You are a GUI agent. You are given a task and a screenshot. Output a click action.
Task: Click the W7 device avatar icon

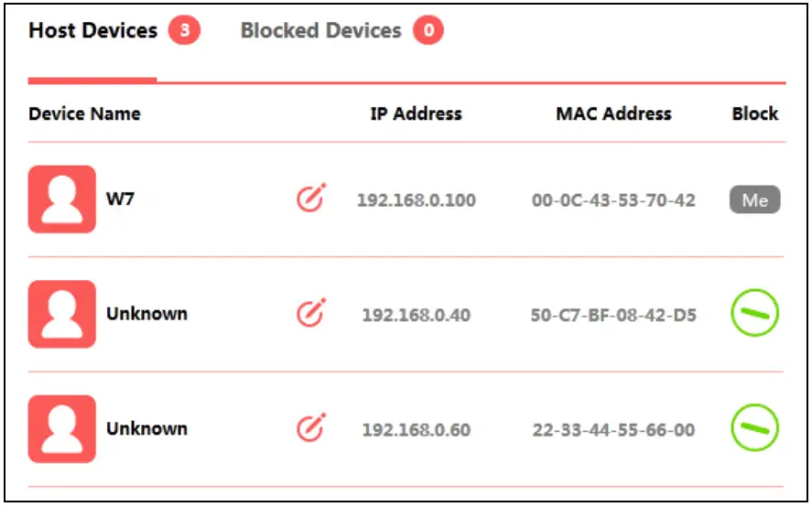point(62,199)
